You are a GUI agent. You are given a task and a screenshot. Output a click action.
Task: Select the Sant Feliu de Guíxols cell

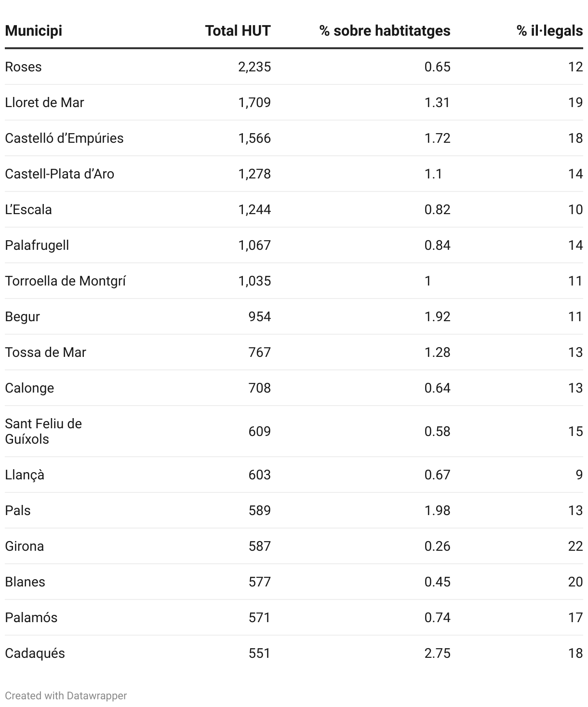43,431
